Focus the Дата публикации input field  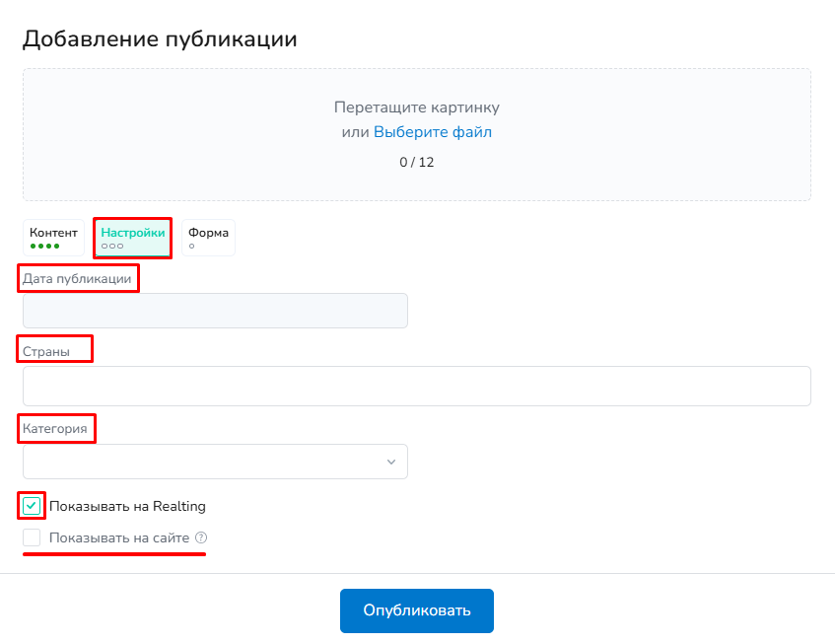tap(215, 311)
